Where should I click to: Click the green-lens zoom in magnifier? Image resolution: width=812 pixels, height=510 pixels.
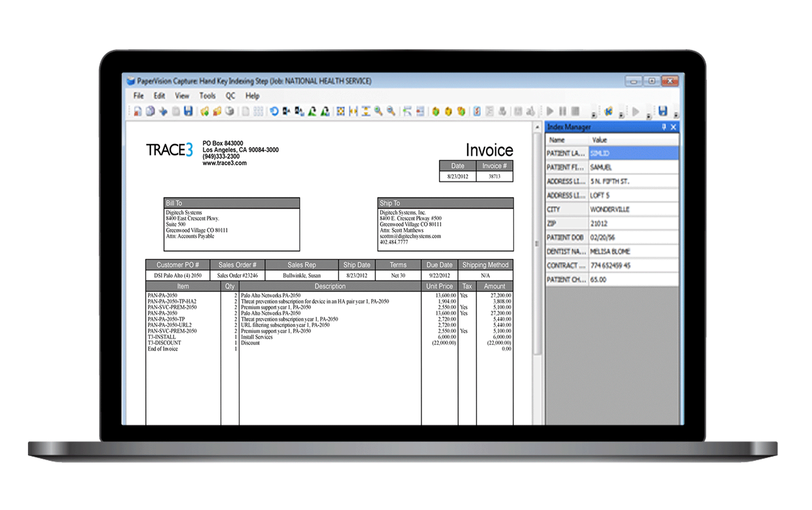click(x=379, y=111)
